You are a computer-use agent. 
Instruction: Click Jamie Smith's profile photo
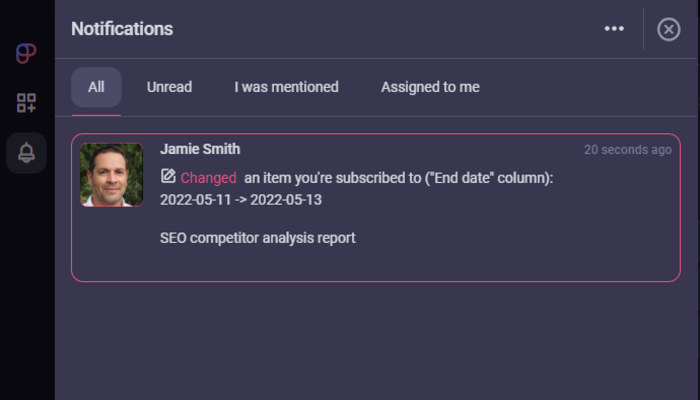112,175
